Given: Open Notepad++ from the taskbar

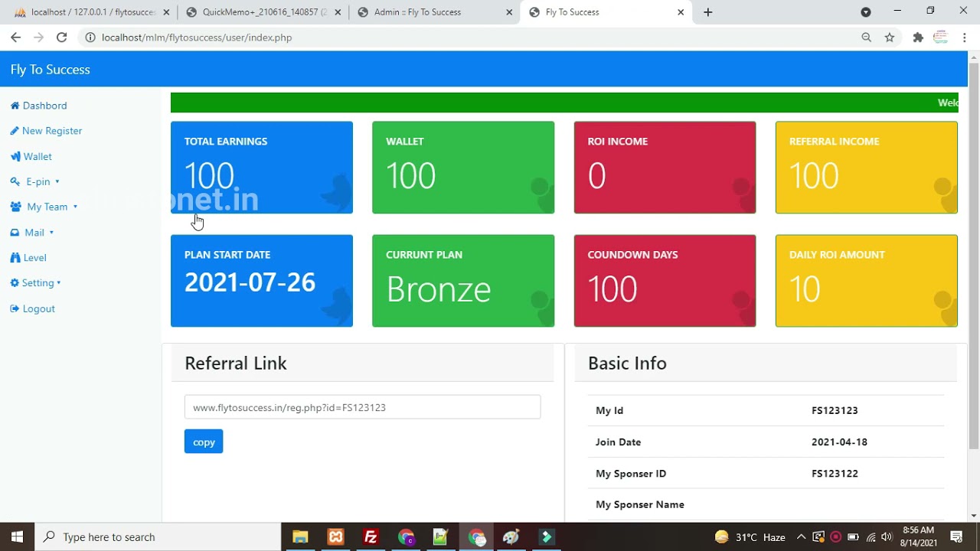Looking at the screenshot, I should coord(440,536).
